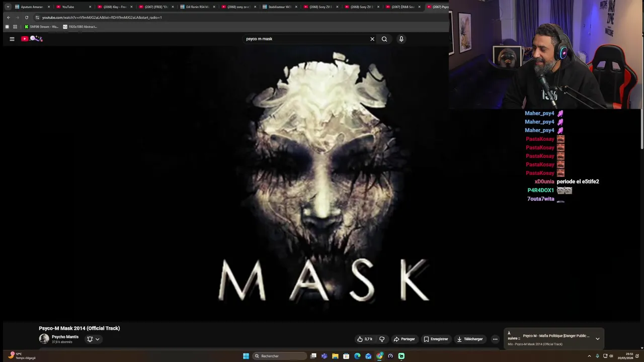Open the Windows Start menu
This screenshot has width=644, height=362.
pyautogui.click(x=246, y=356)
